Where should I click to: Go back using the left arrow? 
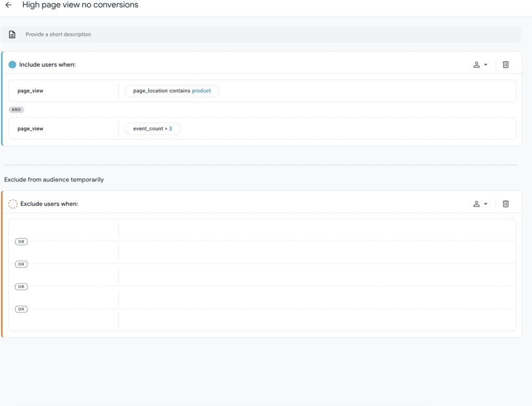(x=8, y=5)
